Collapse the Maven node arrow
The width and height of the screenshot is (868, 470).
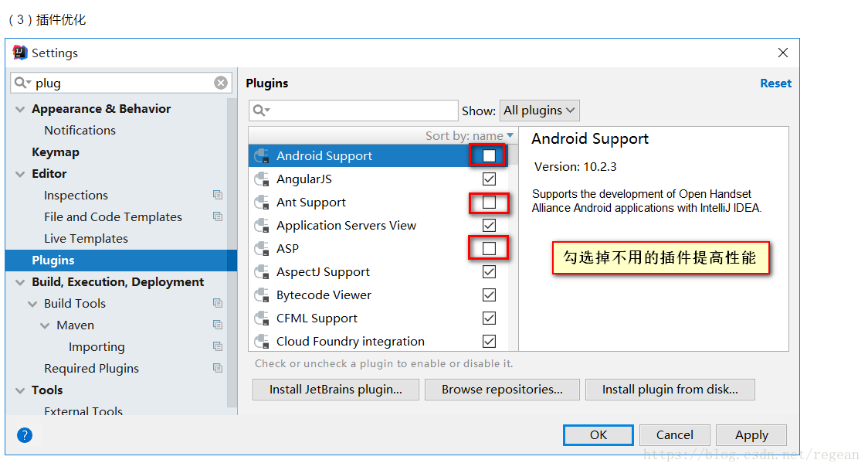pos(45,325)
